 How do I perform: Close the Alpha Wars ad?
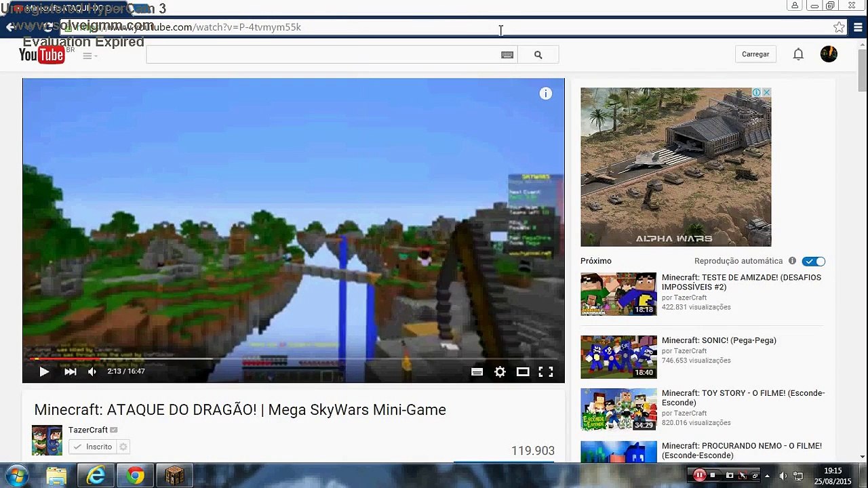[766, 92]
